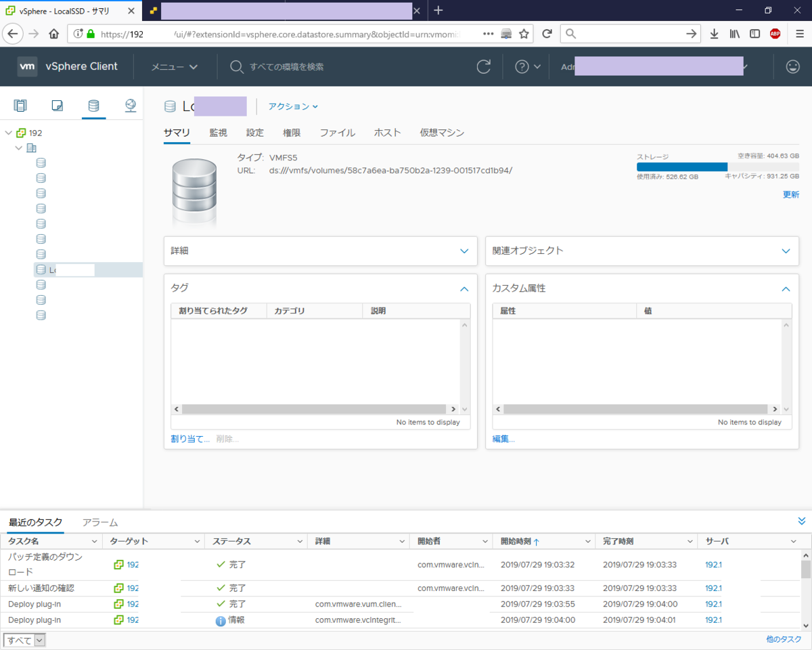
Task: Select the last datastore in tree
Action: pyautogui.click(x=41, y=315)
